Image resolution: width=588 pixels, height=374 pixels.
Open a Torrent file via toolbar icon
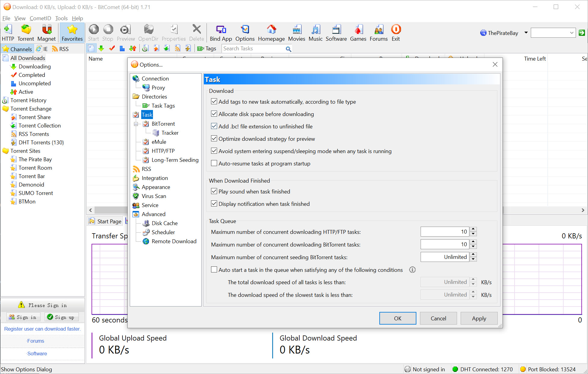(x=26, y=33)
